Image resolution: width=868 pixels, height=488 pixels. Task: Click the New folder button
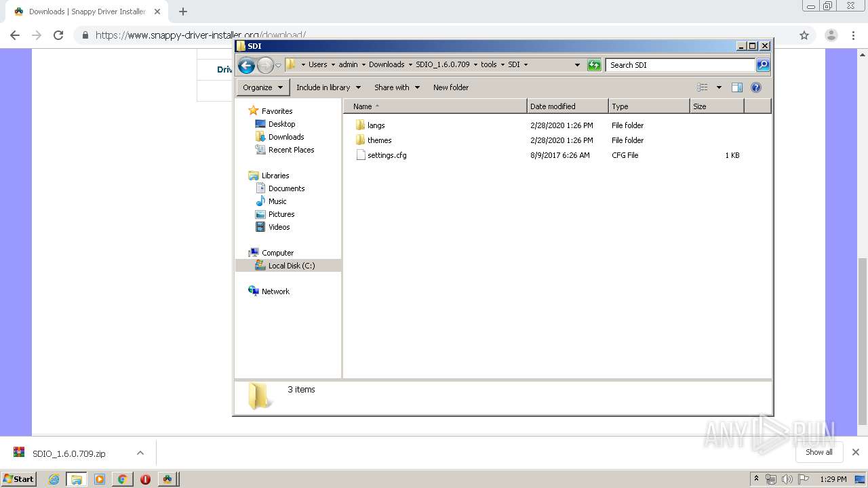point(451,87)
